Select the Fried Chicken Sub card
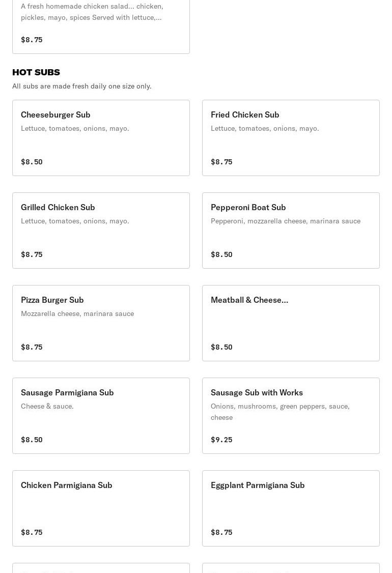392x573 pixels. coord(291,137)
